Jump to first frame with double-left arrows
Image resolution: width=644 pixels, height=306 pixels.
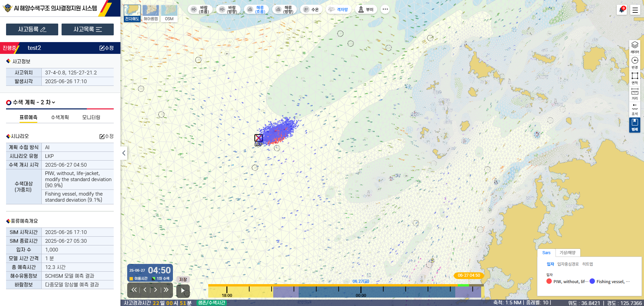tap(134, 290)
